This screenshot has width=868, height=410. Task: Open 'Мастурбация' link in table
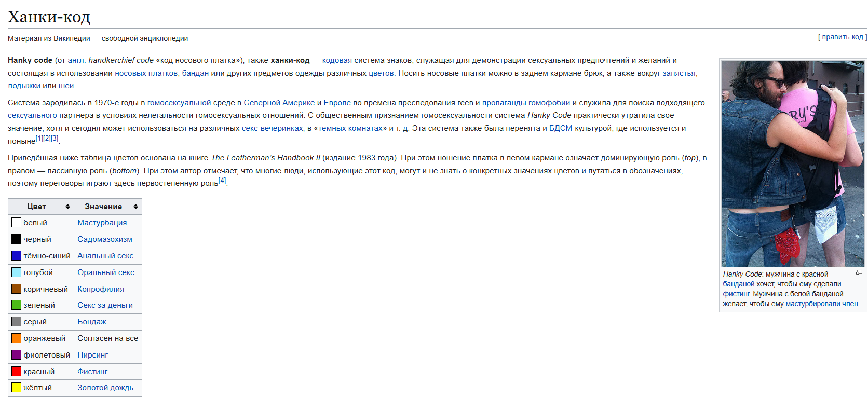pos(102,223)
